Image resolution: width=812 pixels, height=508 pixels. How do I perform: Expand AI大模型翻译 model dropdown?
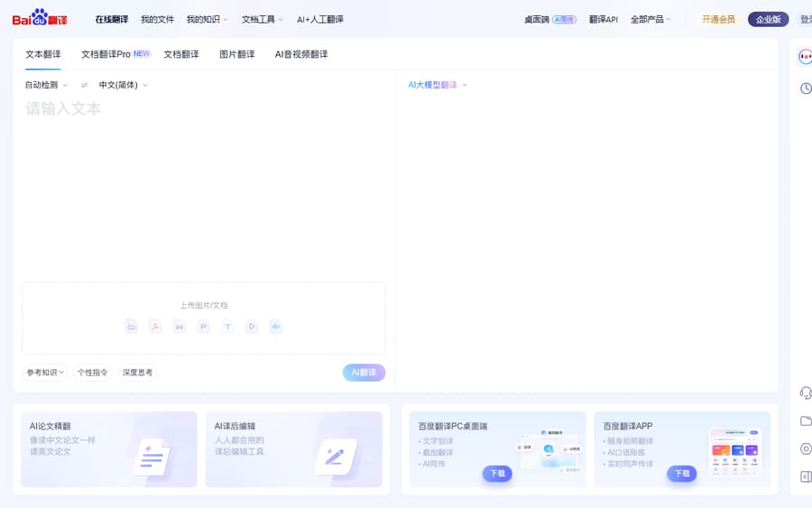[x=437, y=85]
